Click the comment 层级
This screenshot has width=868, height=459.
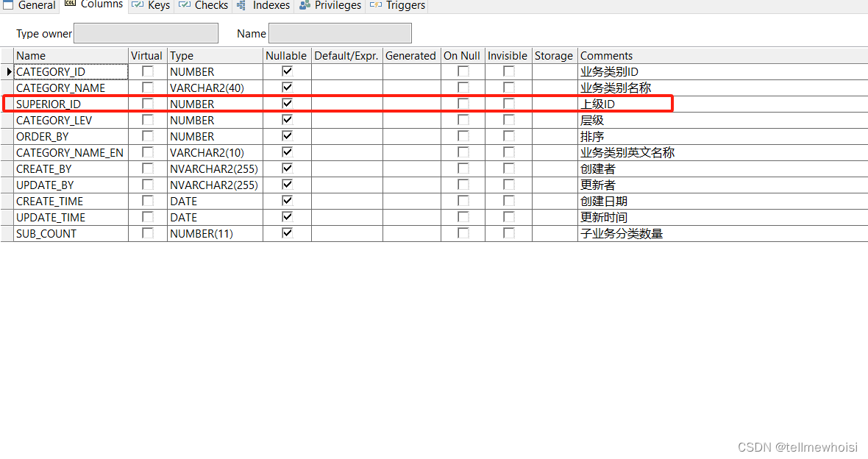coord(591,120)
